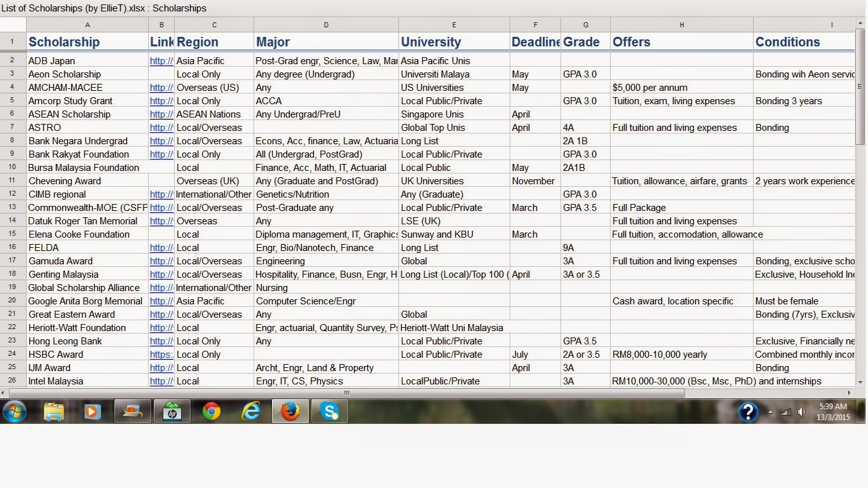Image resolution: width=868 pixels, height=488 pixels.
Task: Select the Grade header cell
Action: pyautogui.click(x=585, y=42)
